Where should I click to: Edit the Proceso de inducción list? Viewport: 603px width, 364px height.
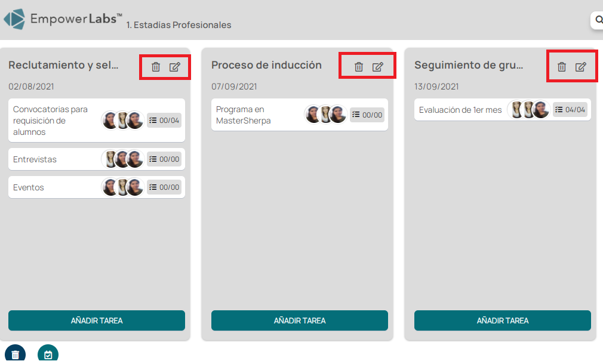(x=378, y=67)
